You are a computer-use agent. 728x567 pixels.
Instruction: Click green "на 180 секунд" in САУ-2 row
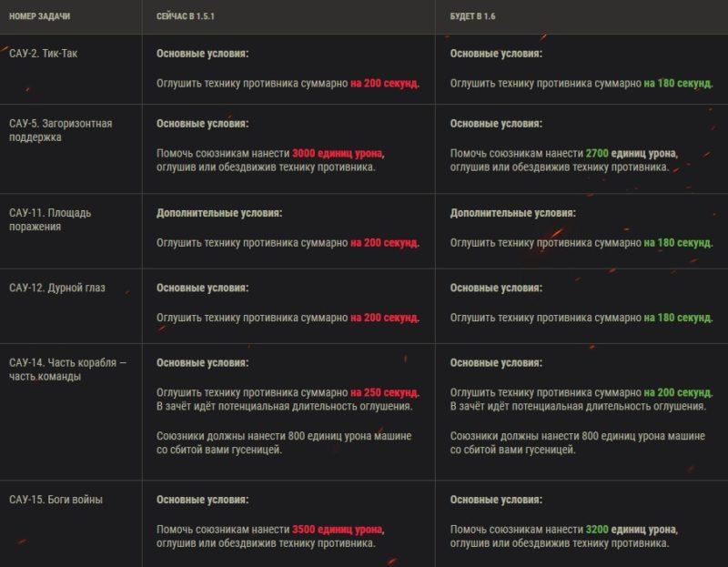pyautogui.click(x=678, y=83)
